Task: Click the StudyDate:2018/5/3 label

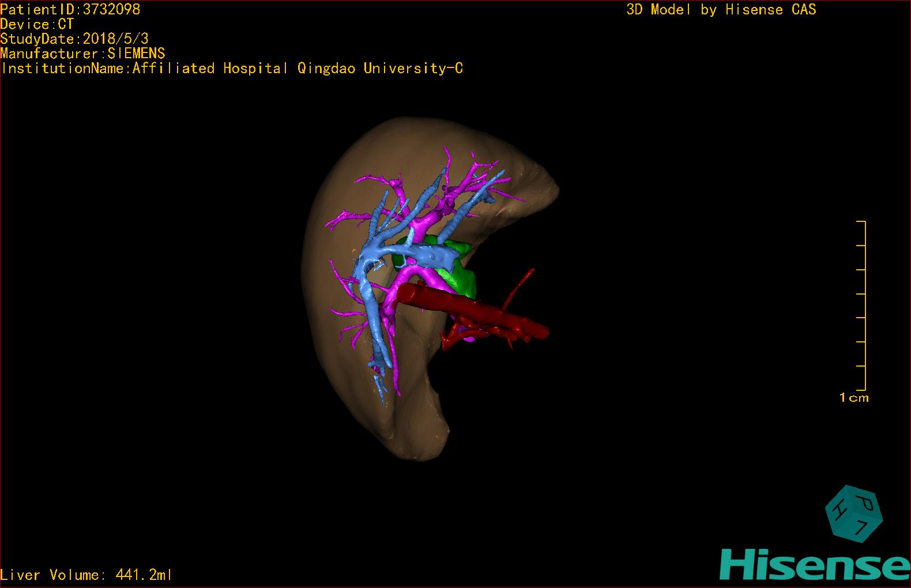Action: pos(74,39)
